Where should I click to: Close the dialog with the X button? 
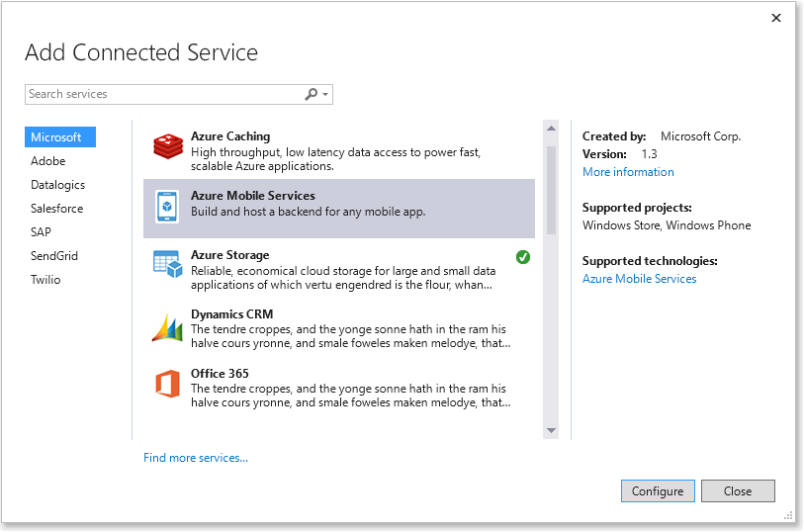pyautogui.click(x=776, y=18)
